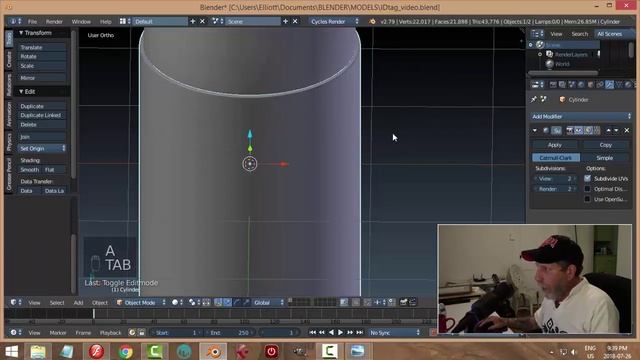Click Smooth shading button
Screen dimensions: 640x360
29,169
